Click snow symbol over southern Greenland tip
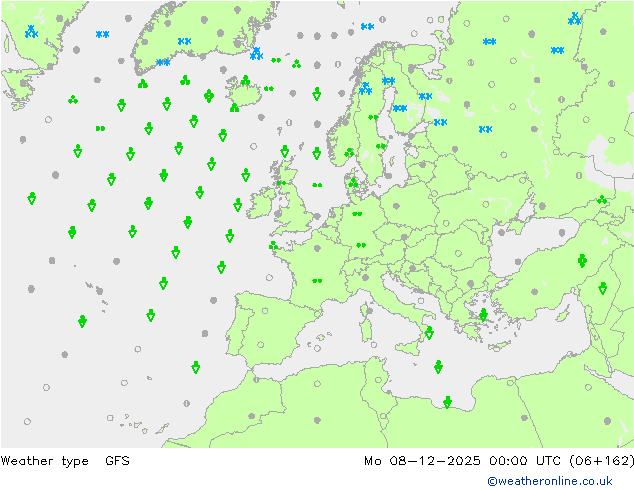The image size is (634, 490). 163,62
